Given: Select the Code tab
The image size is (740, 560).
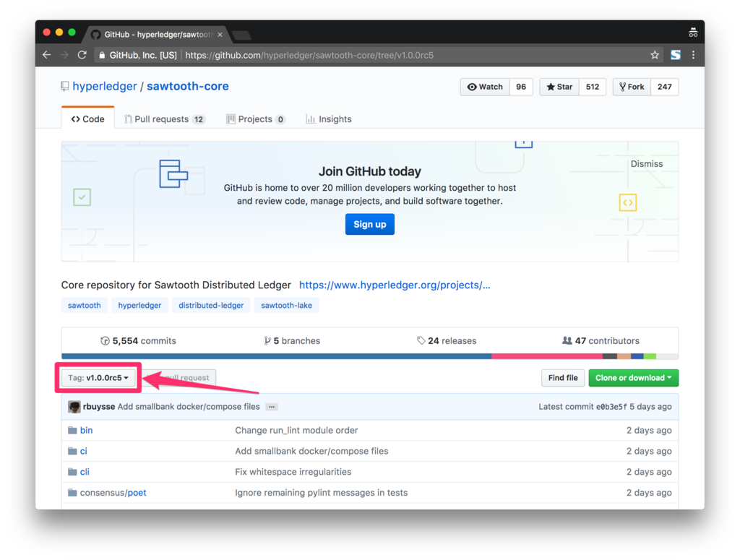Looking at the screenshot, I should [87, 119].
